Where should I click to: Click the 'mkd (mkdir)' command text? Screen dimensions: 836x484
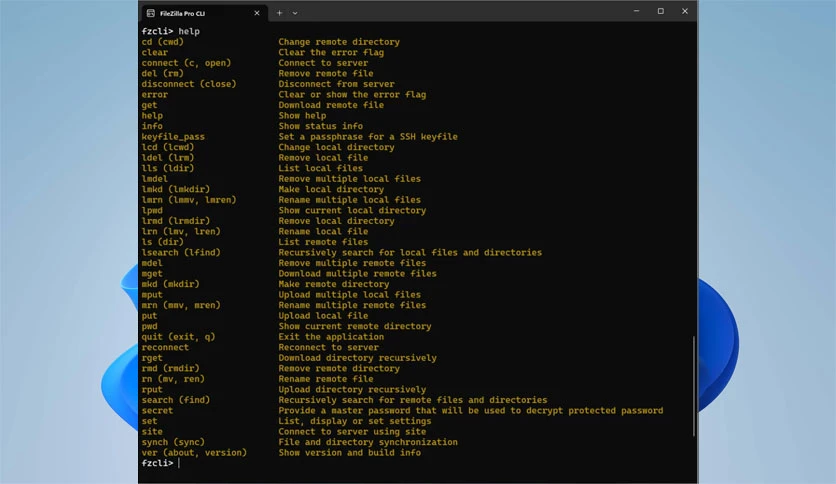click(171, 284)
